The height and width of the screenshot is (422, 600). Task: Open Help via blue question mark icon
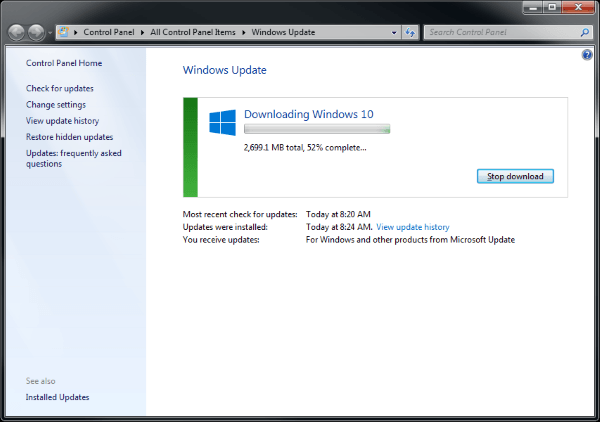tap(587, 55)
